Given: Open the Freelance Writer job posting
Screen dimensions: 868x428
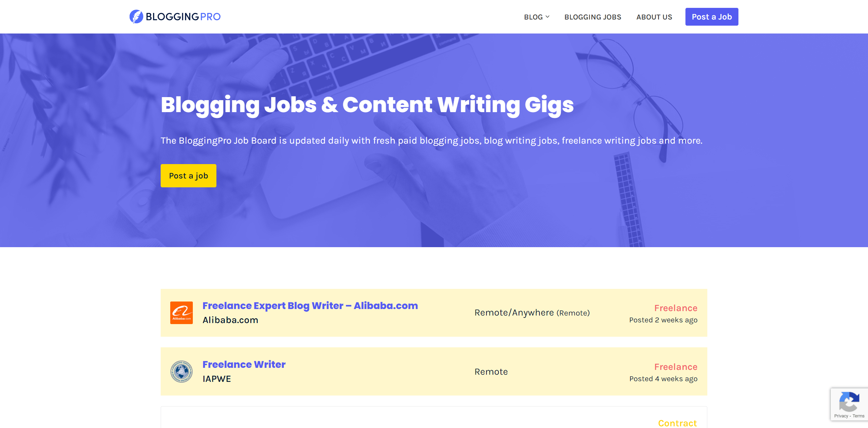Looking at the screenshot, I should [244, 364].
